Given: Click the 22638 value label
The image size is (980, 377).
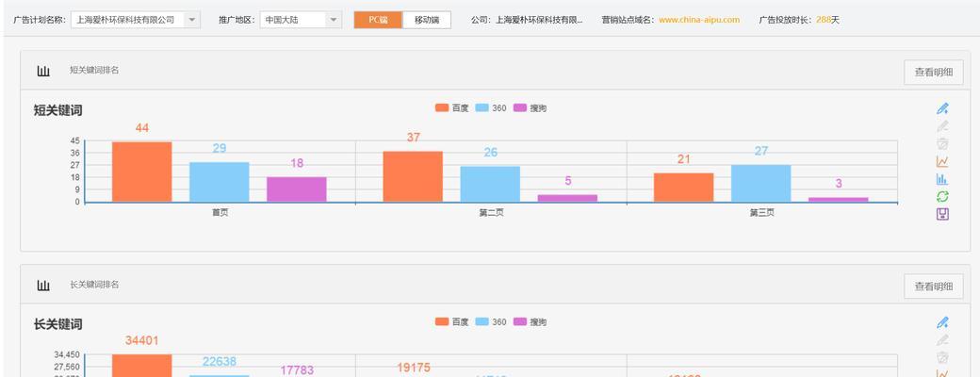Looking at the screenshot, I should pyautogui.click(x=220, y=361).
